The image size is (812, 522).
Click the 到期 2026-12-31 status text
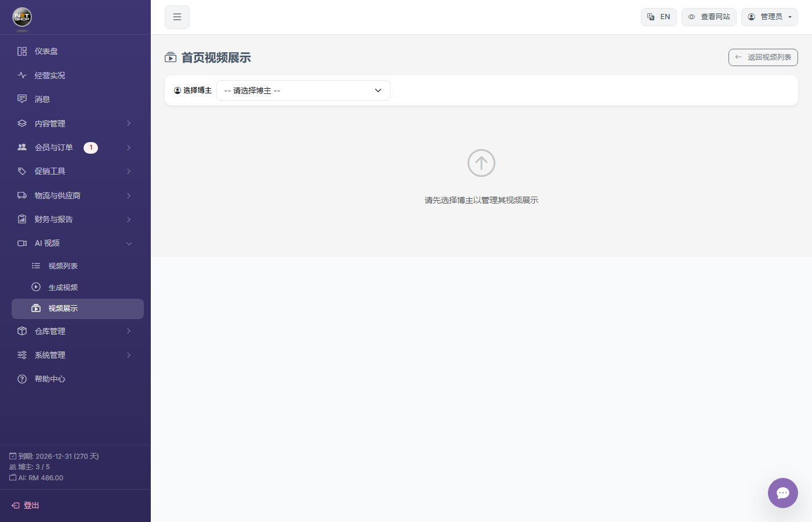click(54, 456)
